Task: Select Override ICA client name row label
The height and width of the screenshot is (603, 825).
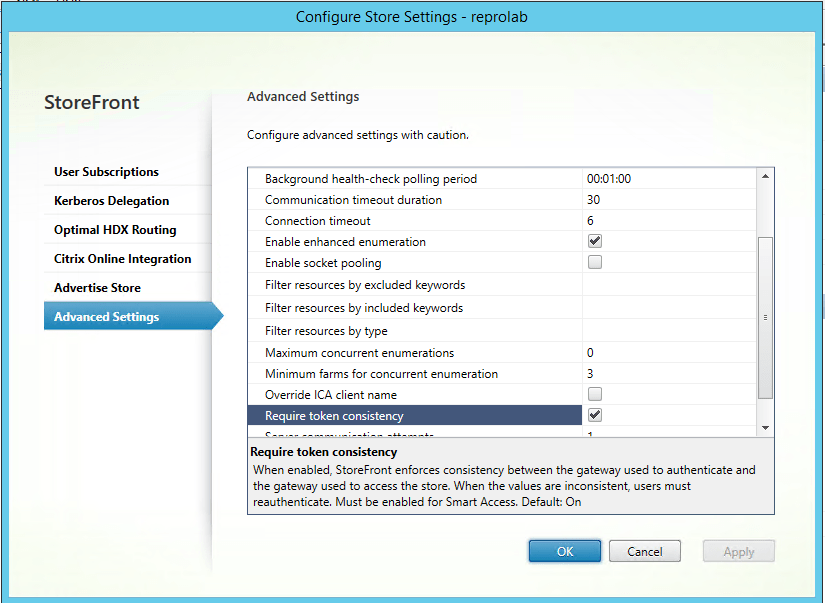Action: [x=330, y=395]
